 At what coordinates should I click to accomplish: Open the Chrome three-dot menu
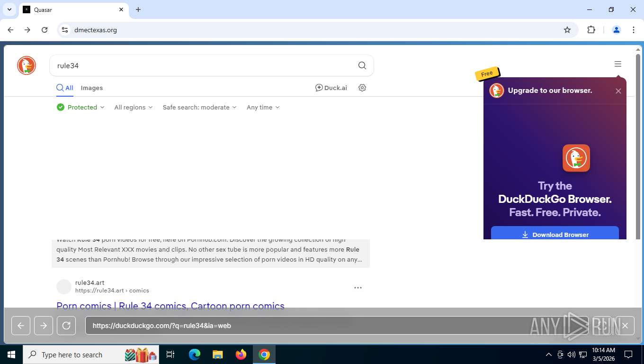click(634, 30)
